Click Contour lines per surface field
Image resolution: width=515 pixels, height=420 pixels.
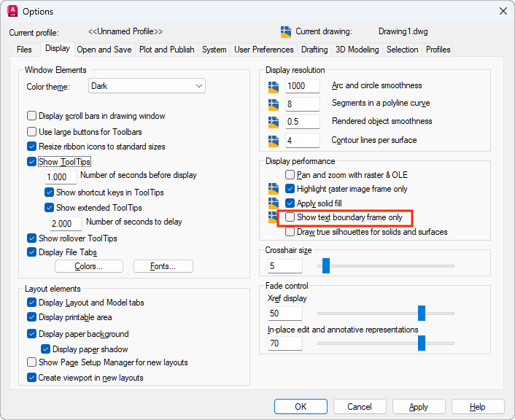coord(302,141)
